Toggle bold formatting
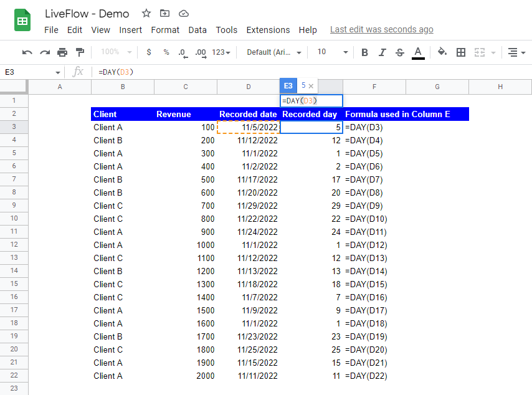 [x=365, y=52]
